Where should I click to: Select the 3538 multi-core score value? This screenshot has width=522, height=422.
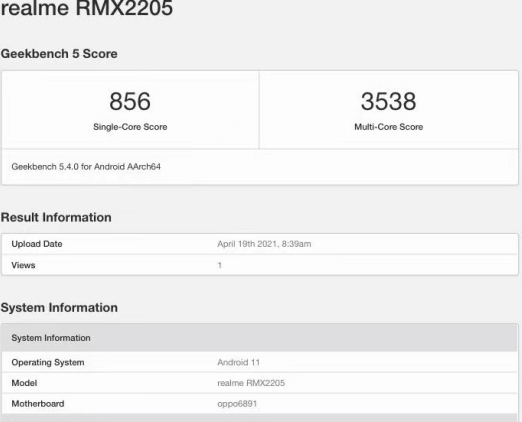click(x=389, y=101)
